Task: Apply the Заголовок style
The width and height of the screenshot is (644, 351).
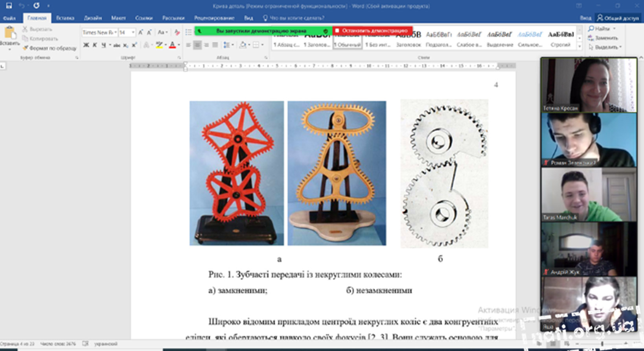Action: (x=408, y=39)
